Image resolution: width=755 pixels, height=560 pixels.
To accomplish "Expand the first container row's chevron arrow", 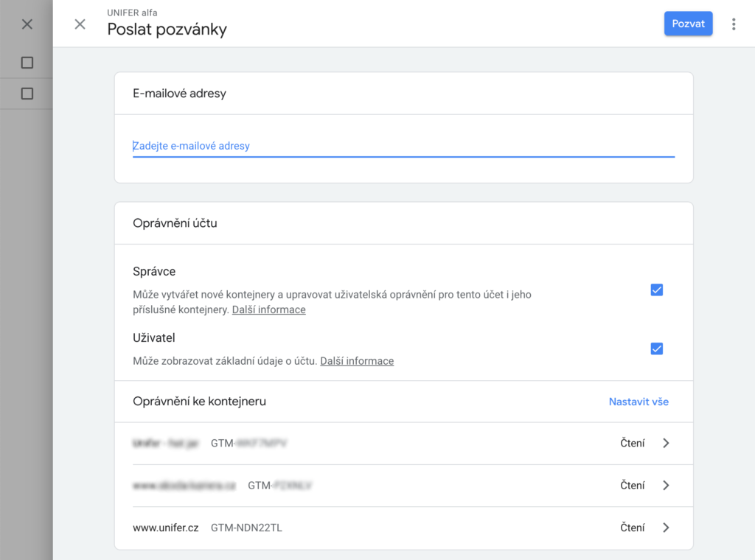I will point(666,444).
